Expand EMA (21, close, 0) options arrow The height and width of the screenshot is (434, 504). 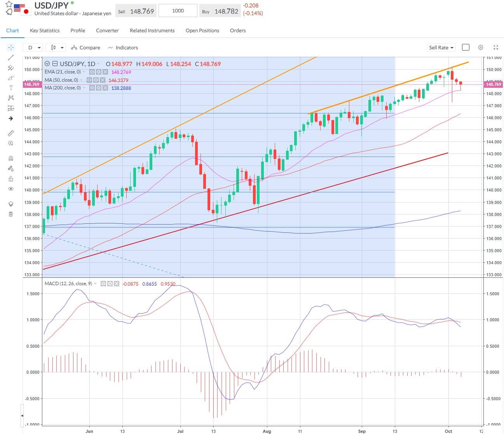[84, 72]
